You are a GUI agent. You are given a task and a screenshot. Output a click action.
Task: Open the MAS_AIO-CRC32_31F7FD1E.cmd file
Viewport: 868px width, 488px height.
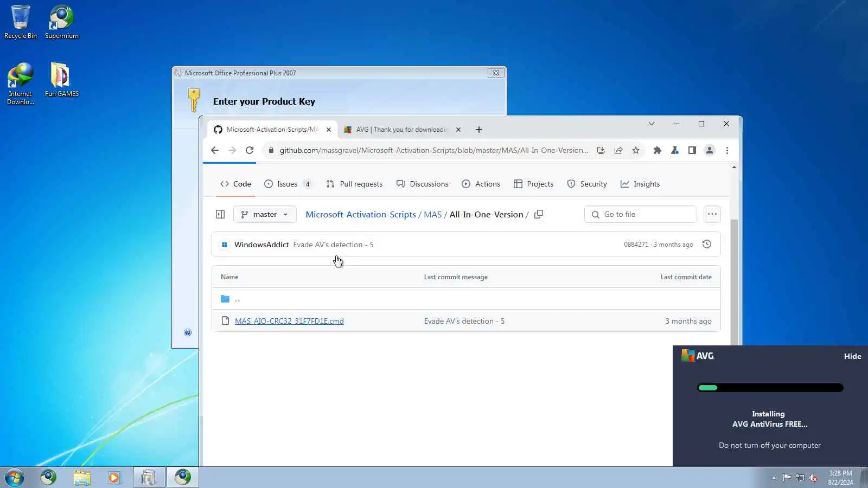point(289,321)
